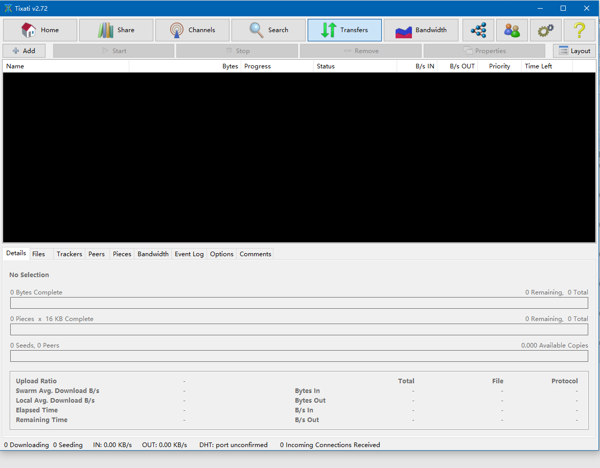Open the peers people icon
This screenshot has height=468, width=600.
pos(512,30)
